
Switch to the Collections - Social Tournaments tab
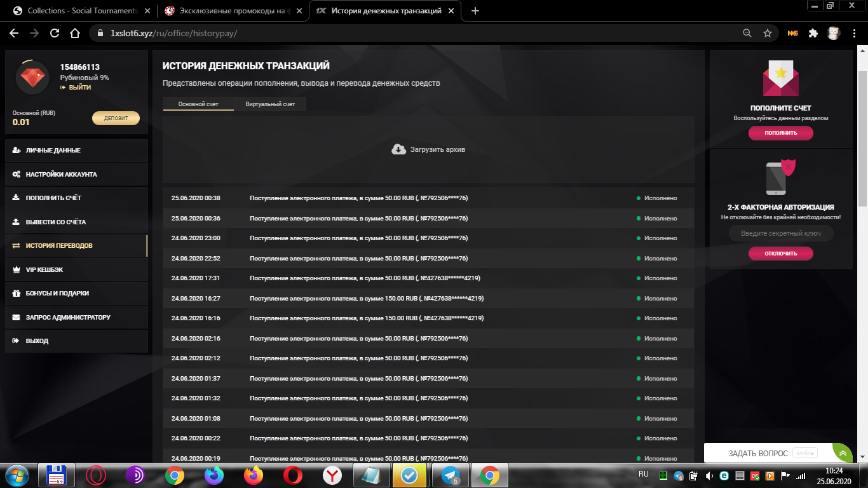click(x=82, y=11)
